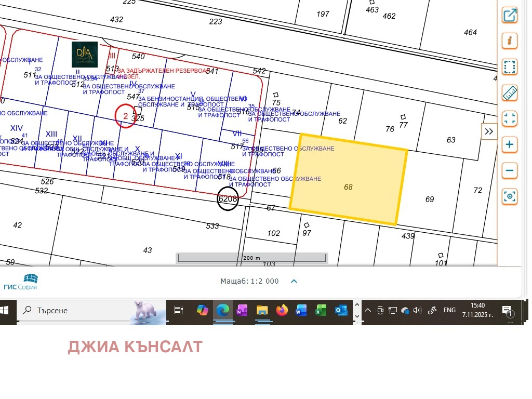
Task: Open Outlook from the taskbar
Action: (x=340, y=310)
